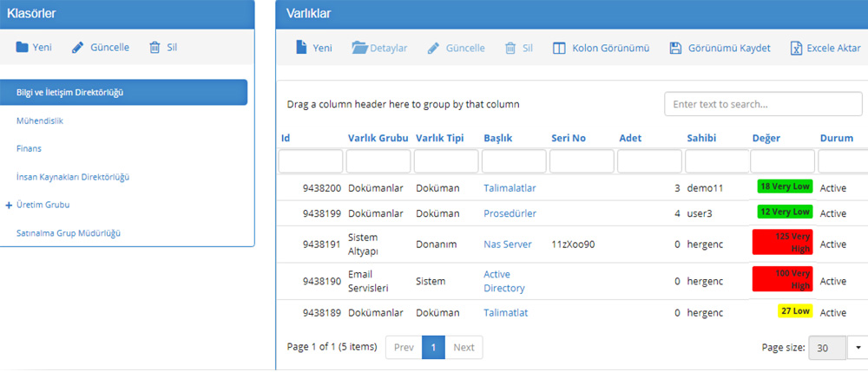
Task: Expand the Üretim Grubu tree node
Action: 8,205
